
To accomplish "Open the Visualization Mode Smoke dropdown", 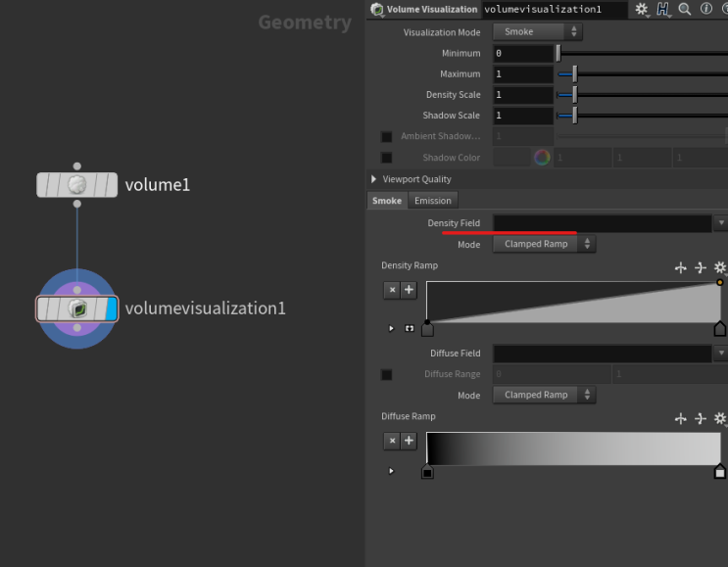I will tap(537, 31).
